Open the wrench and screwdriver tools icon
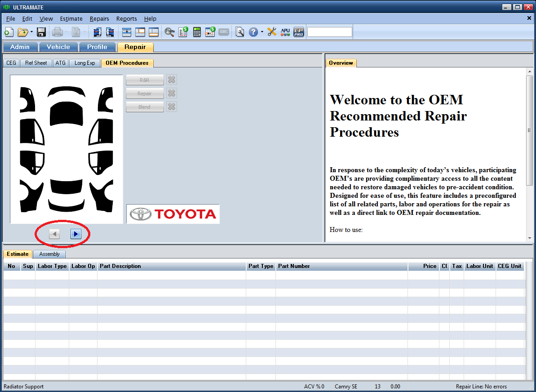536x392 pixels. tap(272, 32)
